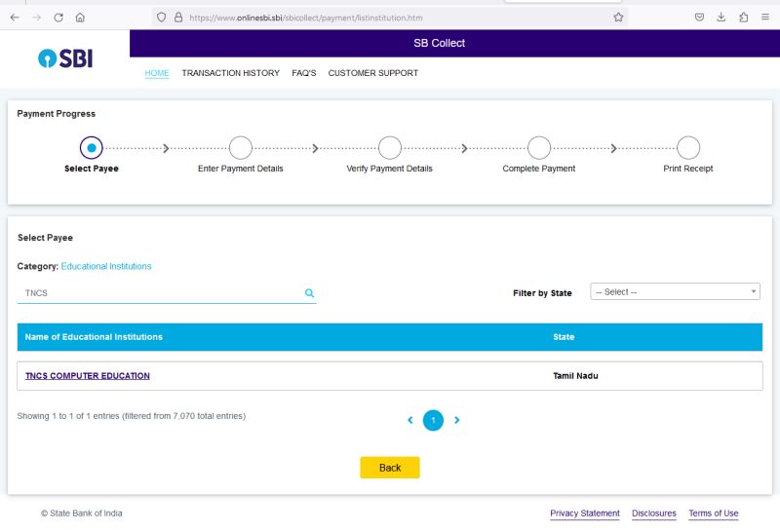The height and width of the screenshot is (532, 780).
Task: Click the browser home icon
Action: 80,18
